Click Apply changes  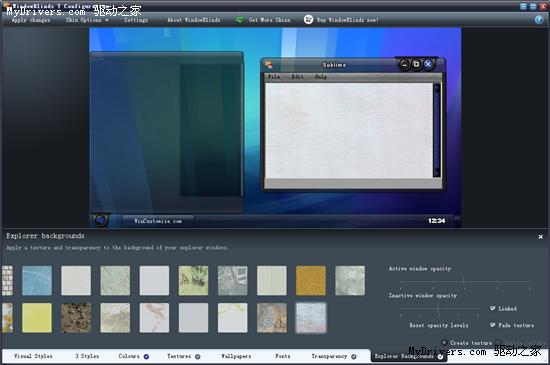31,20
